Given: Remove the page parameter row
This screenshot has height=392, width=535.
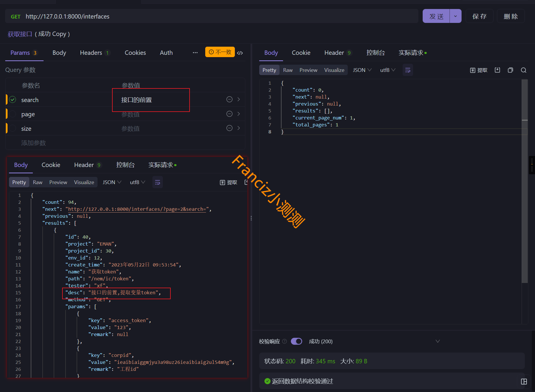Looking at the screenshot, I should tap(229, 114).
